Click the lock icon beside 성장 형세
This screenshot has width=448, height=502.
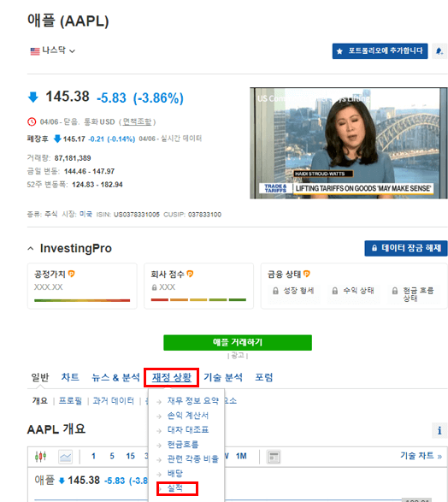click(x=275, y=291)
